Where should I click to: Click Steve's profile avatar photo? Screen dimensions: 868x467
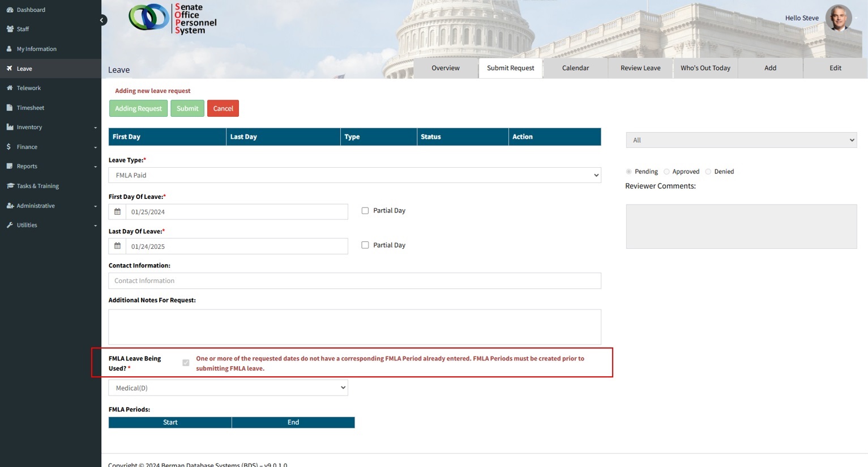point(838,18)
